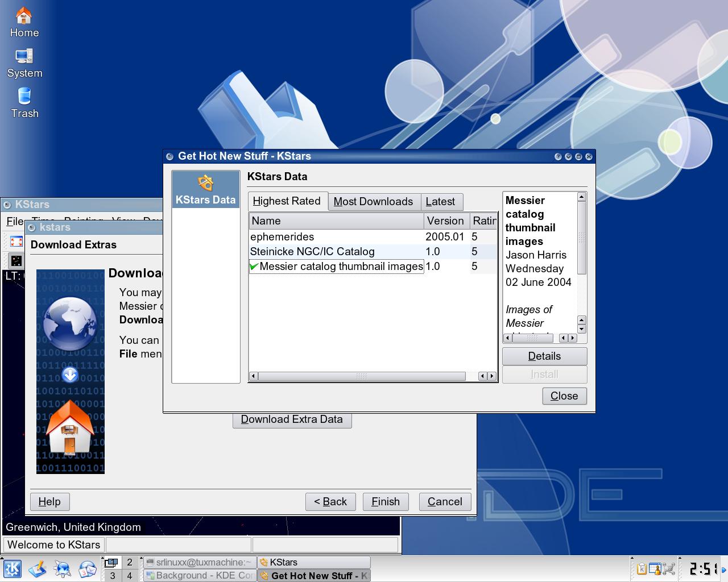Switch to virtual desktop 2
The height and width of the screenshot is (582, 728).
(130, 563)
